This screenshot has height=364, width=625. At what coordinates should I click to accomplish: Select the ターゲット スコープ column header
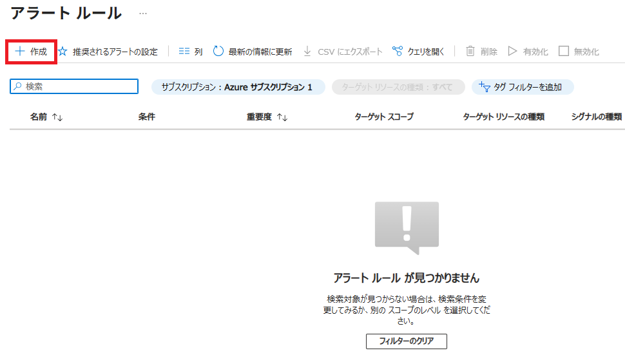click(384, 117)
